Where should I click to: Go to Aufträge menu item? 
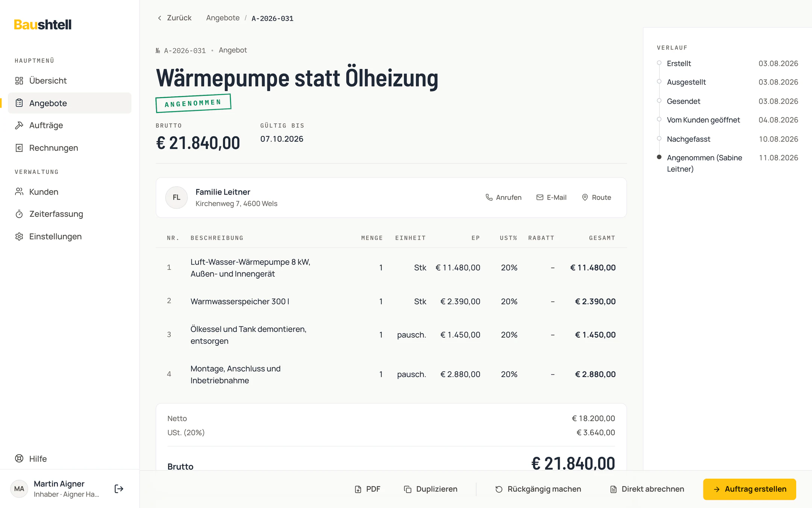[70, 125]
